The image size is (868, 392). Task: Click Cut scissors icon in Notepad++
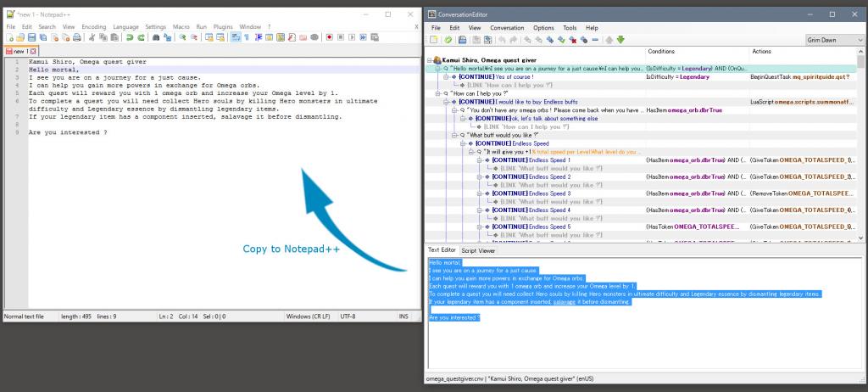point(92,37)
